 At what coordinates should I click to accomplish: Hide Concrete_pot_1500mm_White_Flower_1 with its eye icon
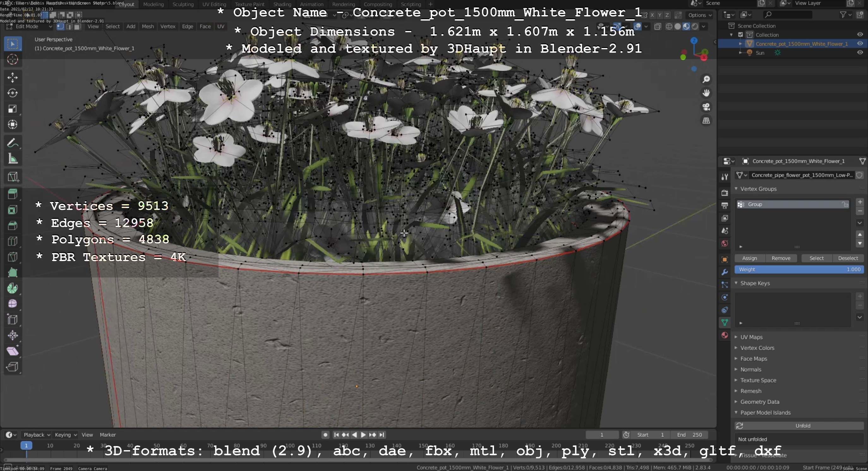click(860, 44)
